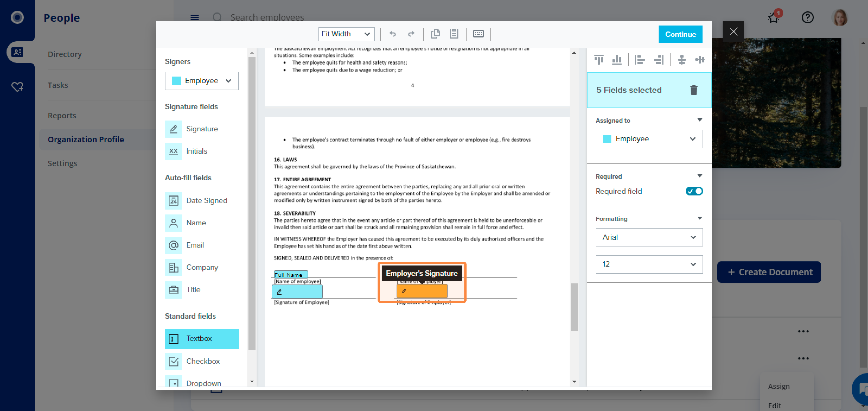This screenshot has width=868, height=411.
Task: Open the help question mark icon
Action: pyautogui.click(x=807, y=18)
